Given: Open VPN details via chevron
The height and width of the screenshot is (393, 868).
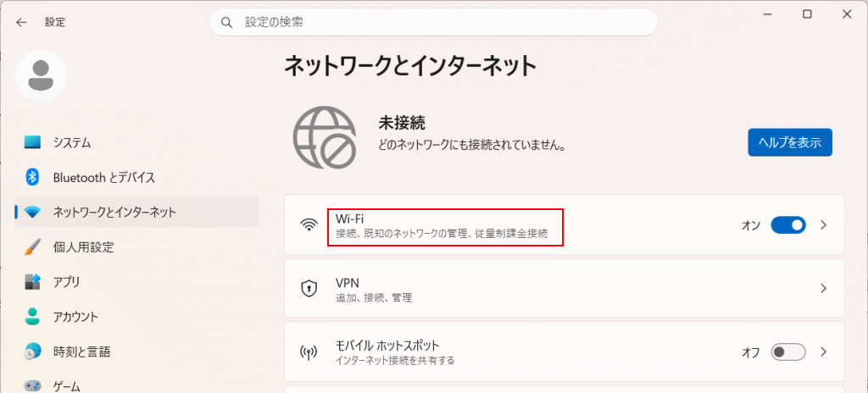Looking at the screenshot, I should [x=823, y=289].
